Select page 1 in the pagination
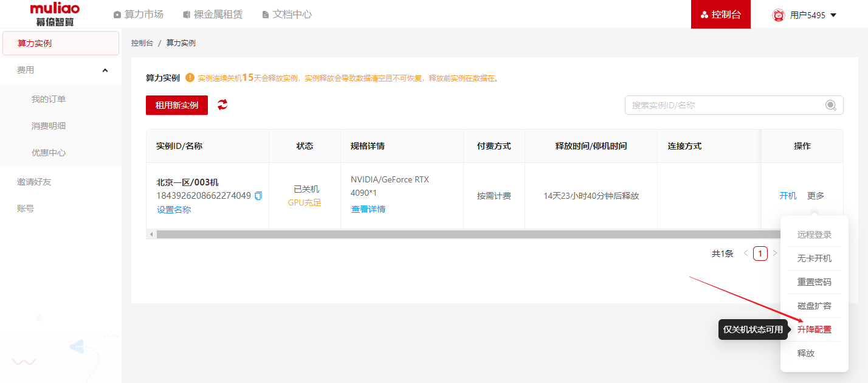The height and width of the screenshot is (383, 868). (760, 254)
